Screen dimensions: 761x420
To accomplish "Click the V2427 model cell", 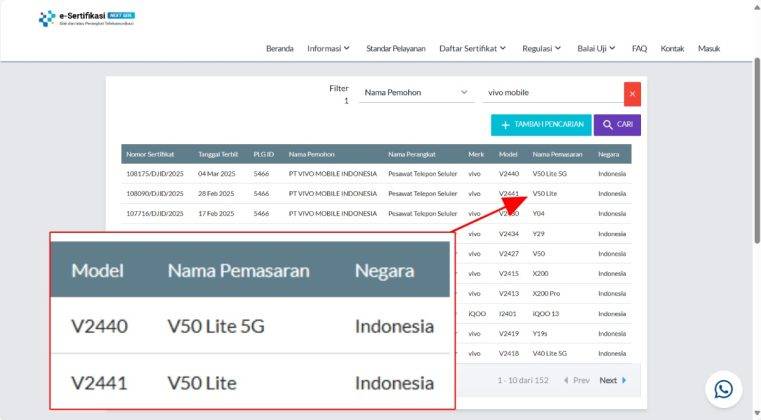I will [x=509, y=253].
